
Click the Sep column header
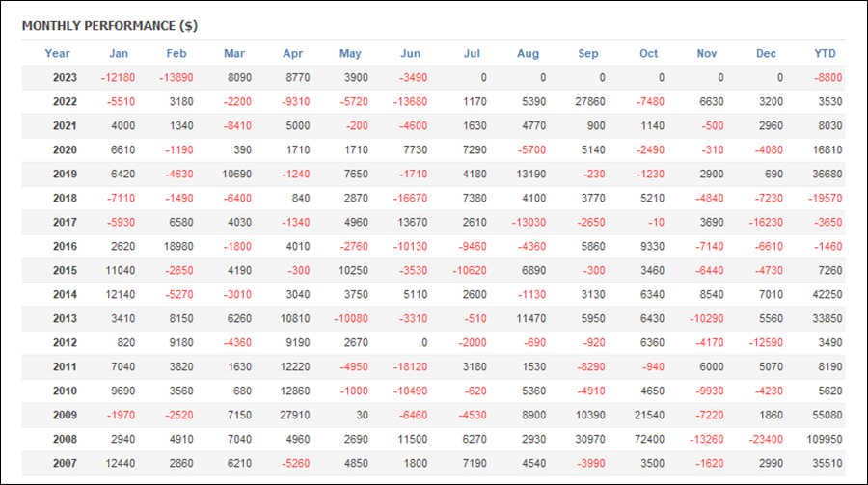pos(588,53)
